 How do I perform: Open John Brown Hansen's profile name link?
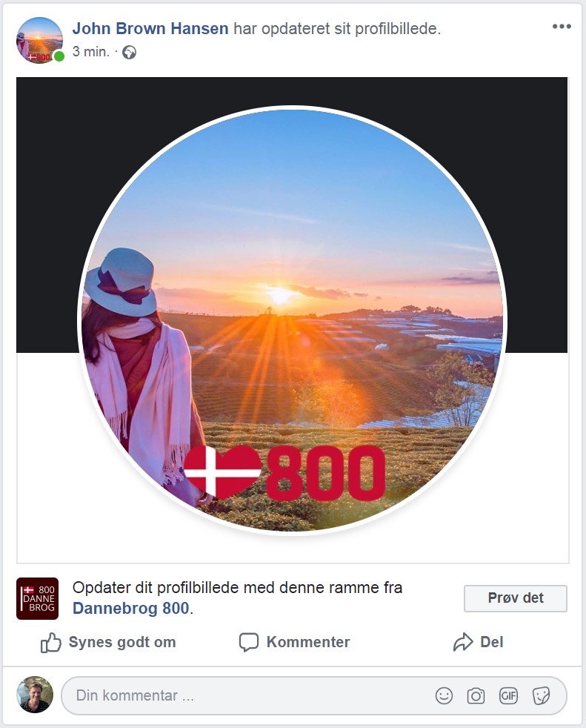click(150, 29)
